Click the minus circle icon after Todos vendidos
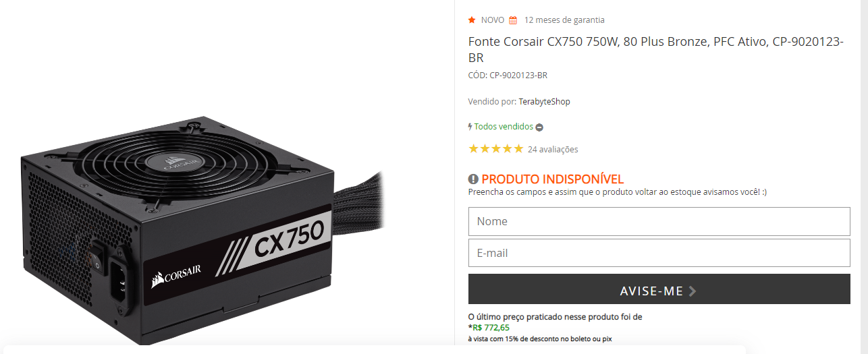This screenshot has width=868, height=354. coord(539,127)
